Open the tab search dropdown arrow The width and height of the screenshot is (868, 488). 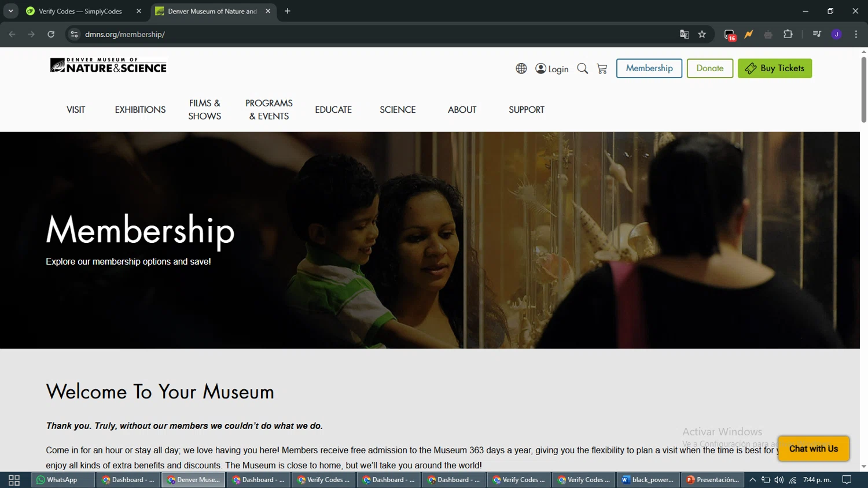pyautogui.click(x=10, y=11)
